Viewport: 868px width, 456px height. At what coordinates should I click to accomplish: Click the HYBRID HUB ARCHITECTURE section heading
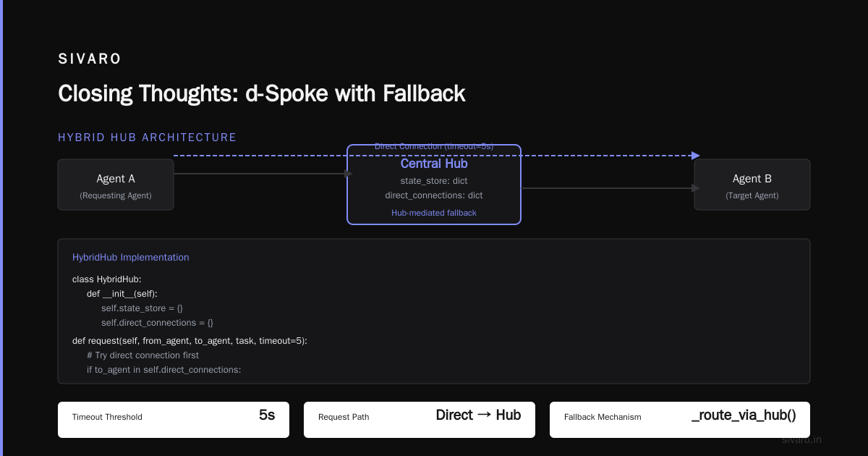pos(148,137)
